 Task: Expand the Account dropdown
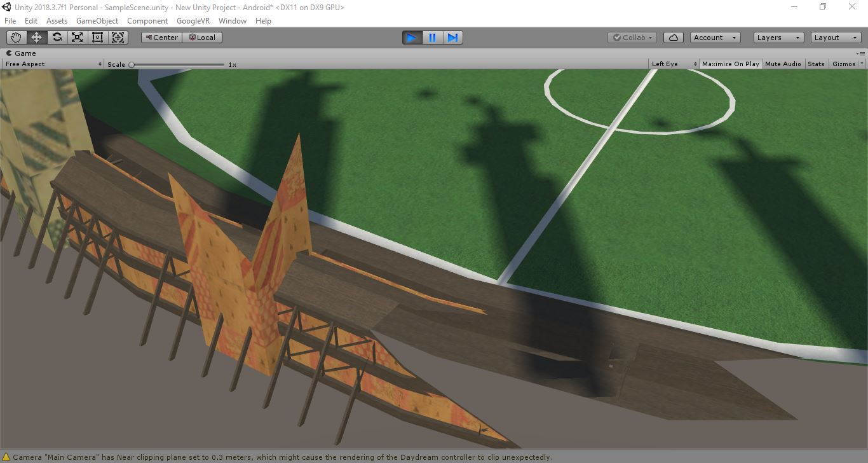pyautogui.click(x=715, y=38)
